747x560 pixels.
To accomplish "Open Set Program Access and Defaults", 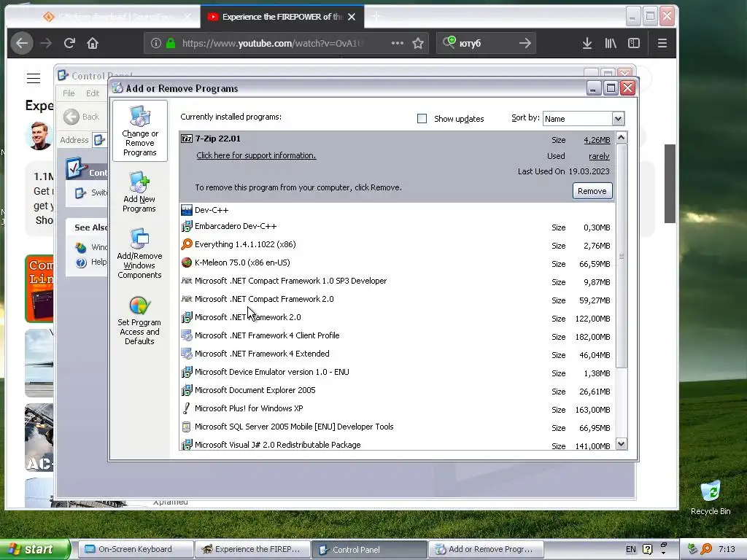I will pos(139,321).
